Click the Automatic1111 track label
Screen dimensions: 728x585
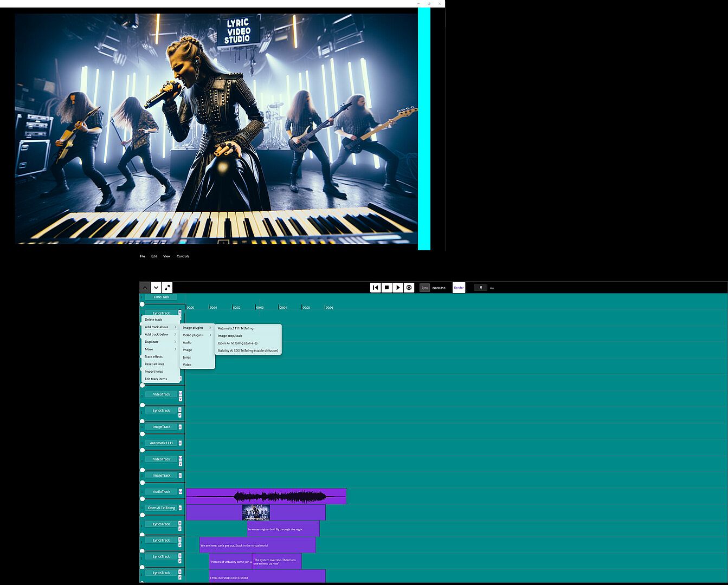[161, 443]
